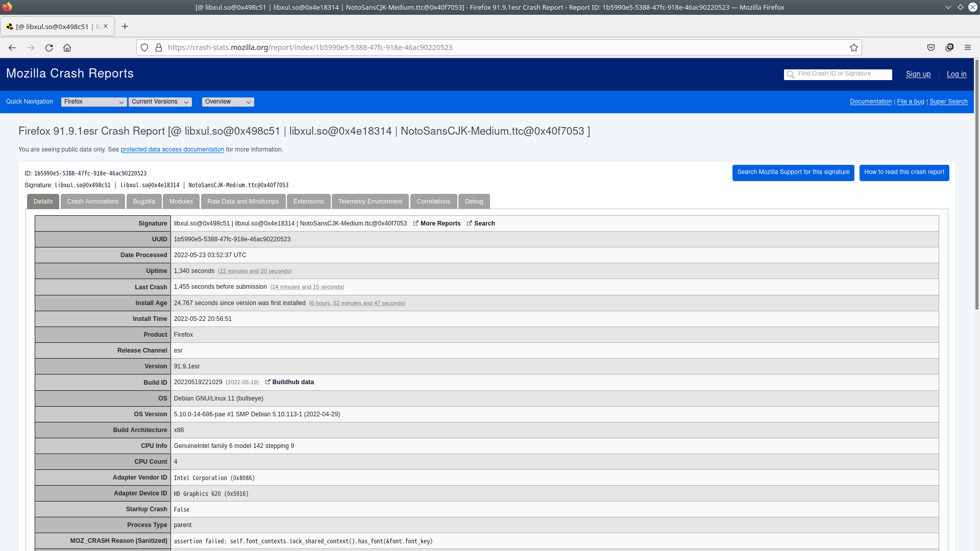Open Super Search link

[948, 102]
